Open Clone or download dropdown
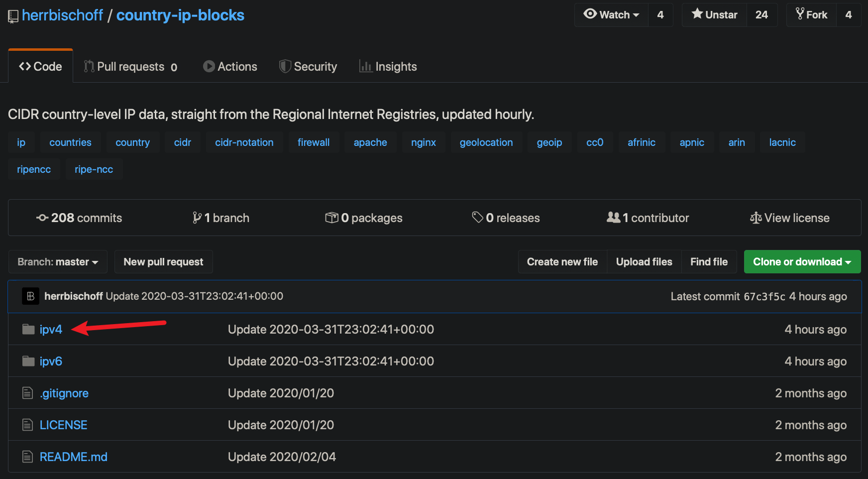Screen dimensions: 868x479 point(802,262)
